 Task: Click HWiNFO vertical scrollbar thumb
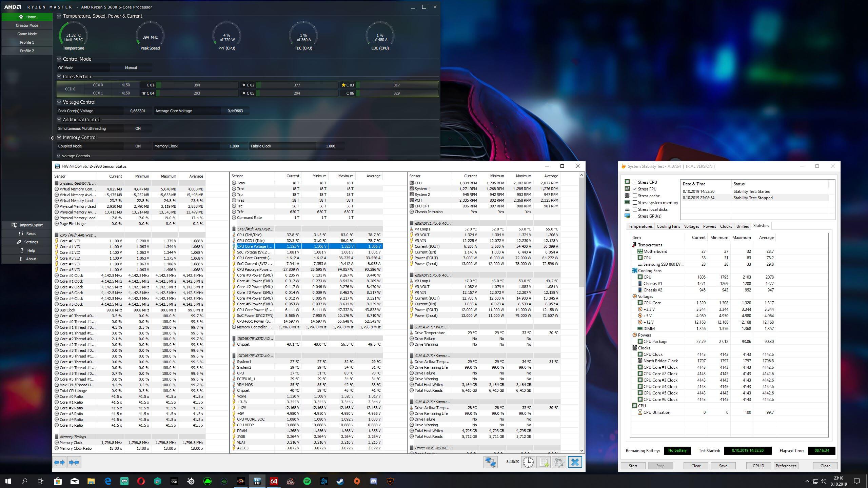click(581, 232)
